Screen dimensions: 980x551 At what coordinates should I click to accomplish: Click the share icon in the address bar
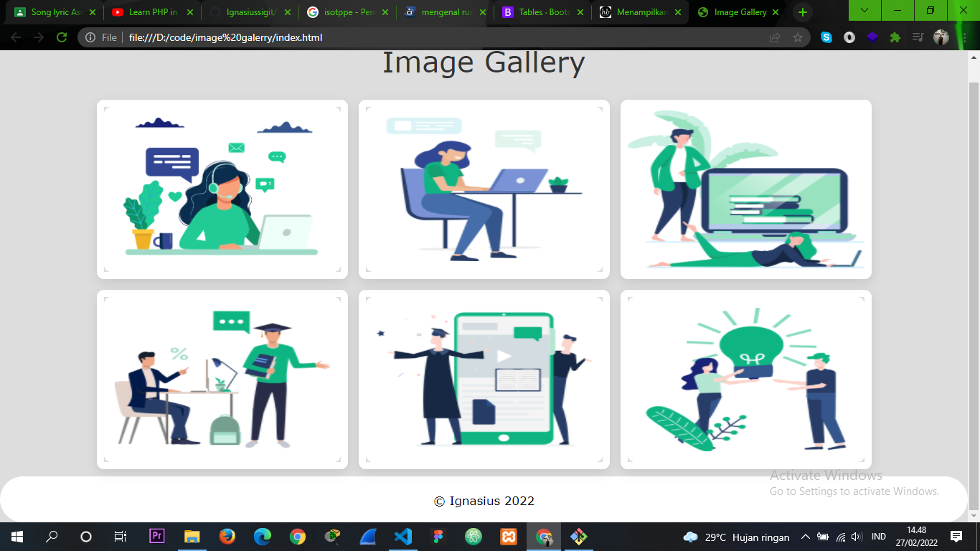tap(776, 37)
